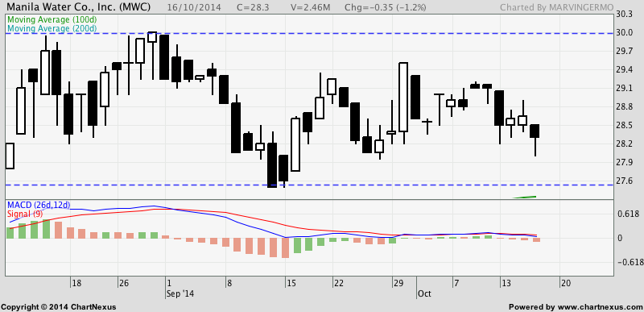Click the Manila Water Co., Inc. (MWC) title
The height and width of the screenshot is (312, 644).
click(x=79, y=7)
